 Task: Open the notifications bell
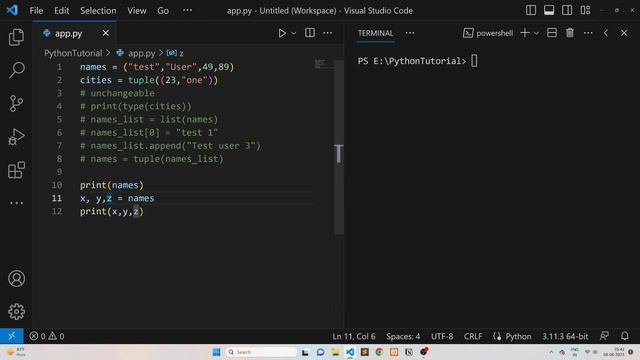(x=624, y=336)
